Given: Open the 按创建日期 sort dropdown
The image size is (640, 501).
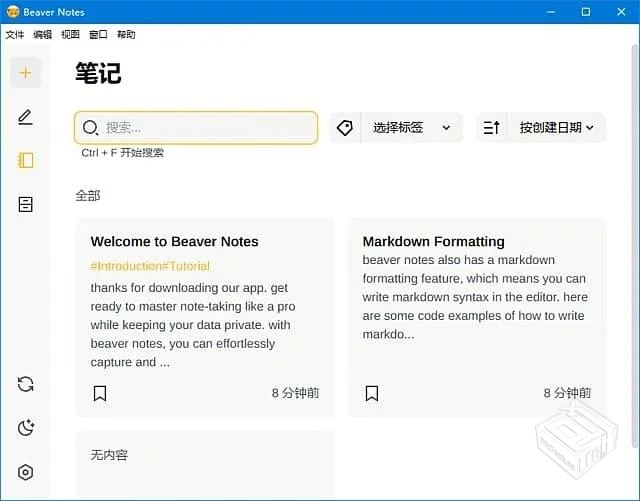Looking at the screenshot, I should pos(556,128).
